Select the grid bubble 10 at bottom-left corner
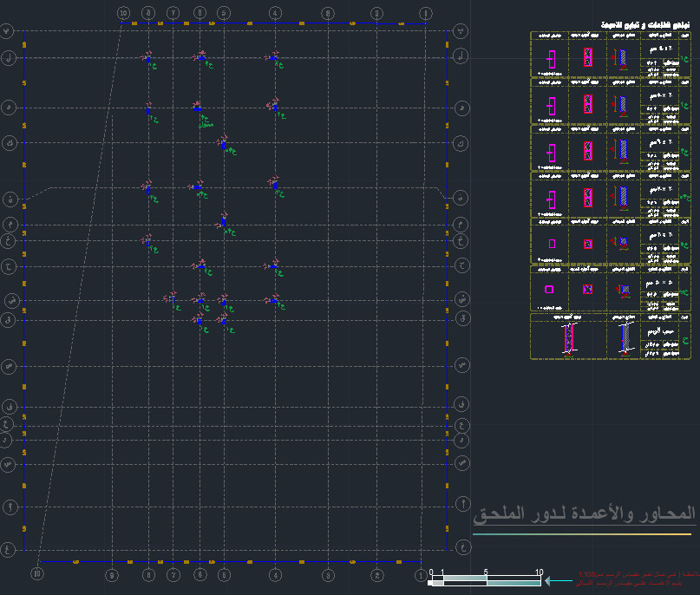The height and width of the screenshot is (595, 700). 36,573
